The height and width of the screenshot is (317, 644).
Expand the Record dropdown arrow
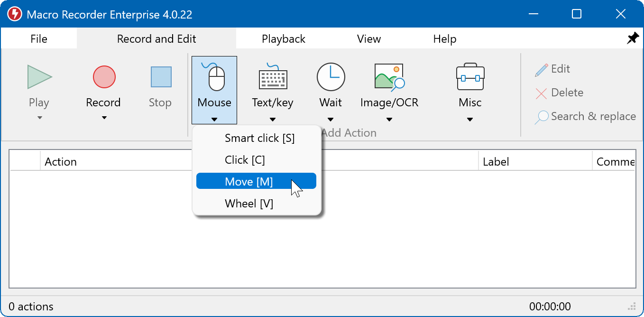[104, 118]
